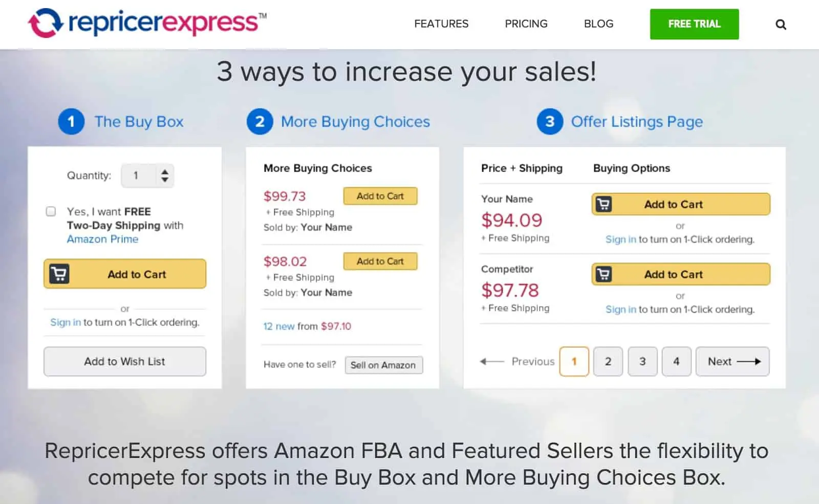The height and width of the screenshot is (504, 819).
Task: Click the cart icon in Buy Box
Action: click(x=59, y=274)
